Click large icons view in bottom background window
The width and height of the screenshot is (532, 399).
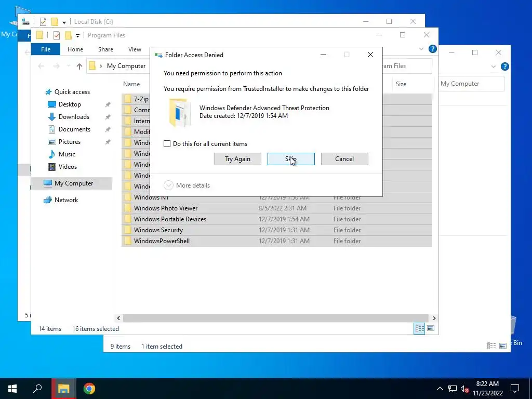point(503,345)
